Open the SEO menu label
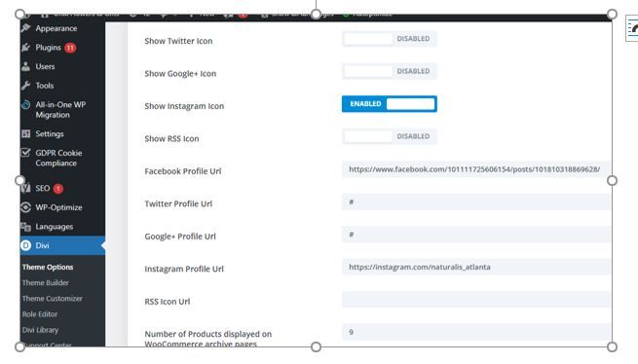 43,188
